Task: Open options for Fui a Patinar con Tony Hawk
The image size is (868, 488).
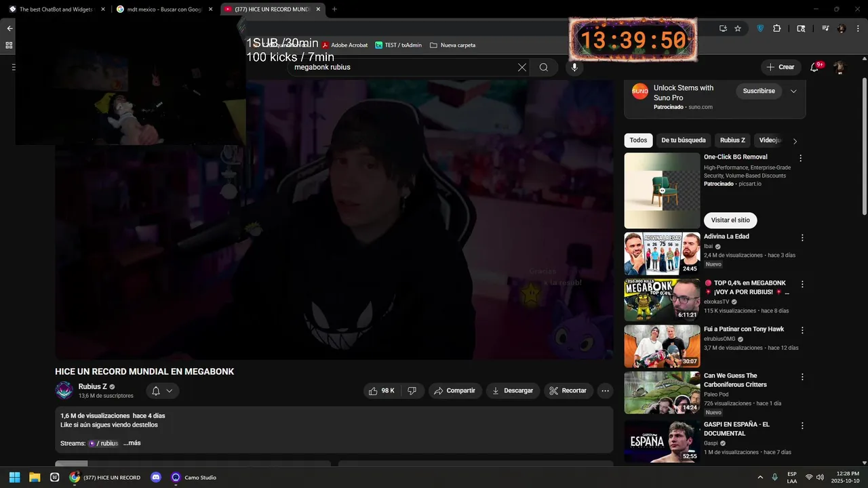Action: (802, 331)
